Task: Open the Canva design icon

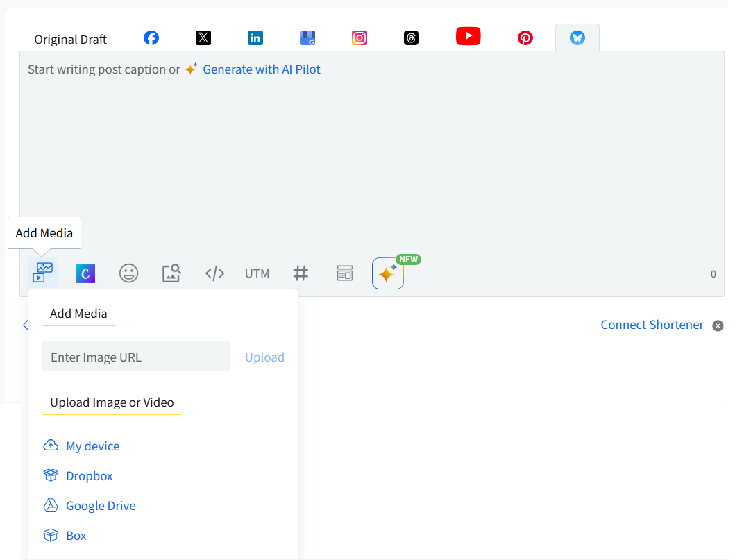Action: [85, 273]
